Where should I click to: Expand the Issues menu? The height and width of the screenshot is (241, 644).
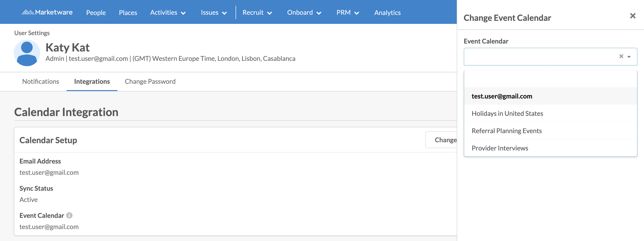tap(213, 13)
